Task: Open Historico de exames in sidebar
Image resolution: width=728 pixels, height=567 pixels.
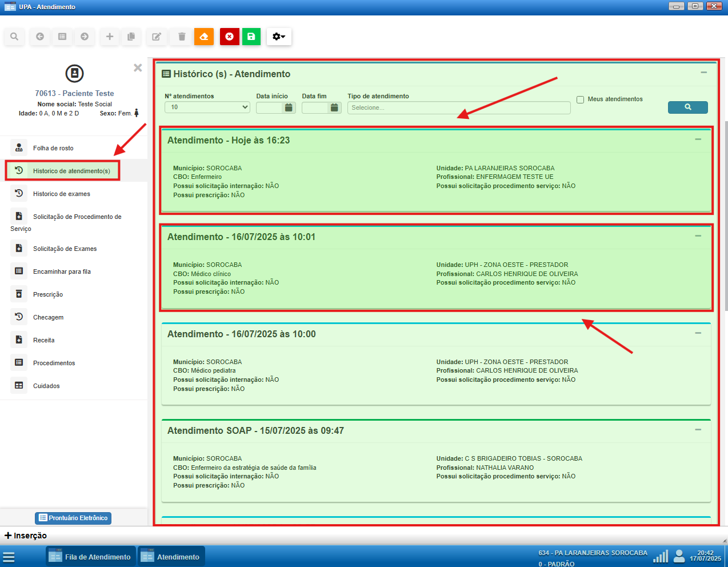Action: click(x=61, y=194)
